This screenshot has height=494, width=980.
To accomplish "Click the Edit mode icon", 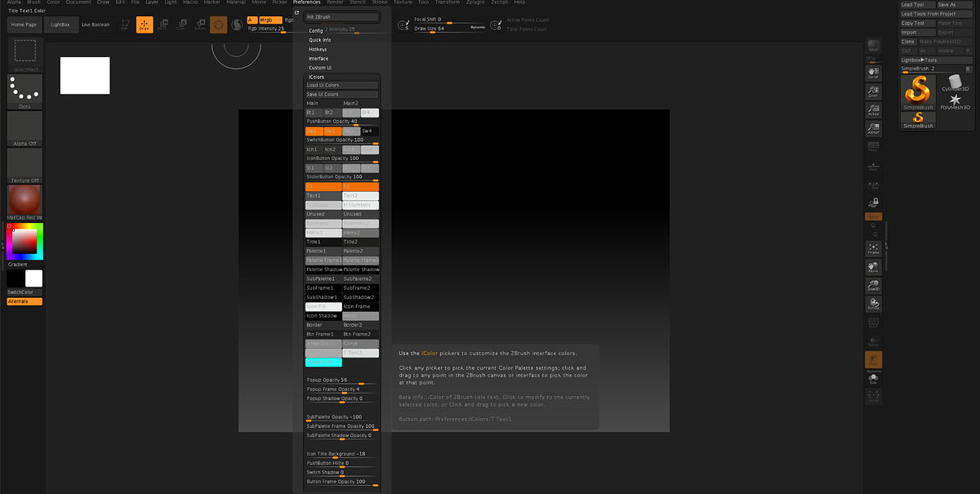I will click(124, 25).
